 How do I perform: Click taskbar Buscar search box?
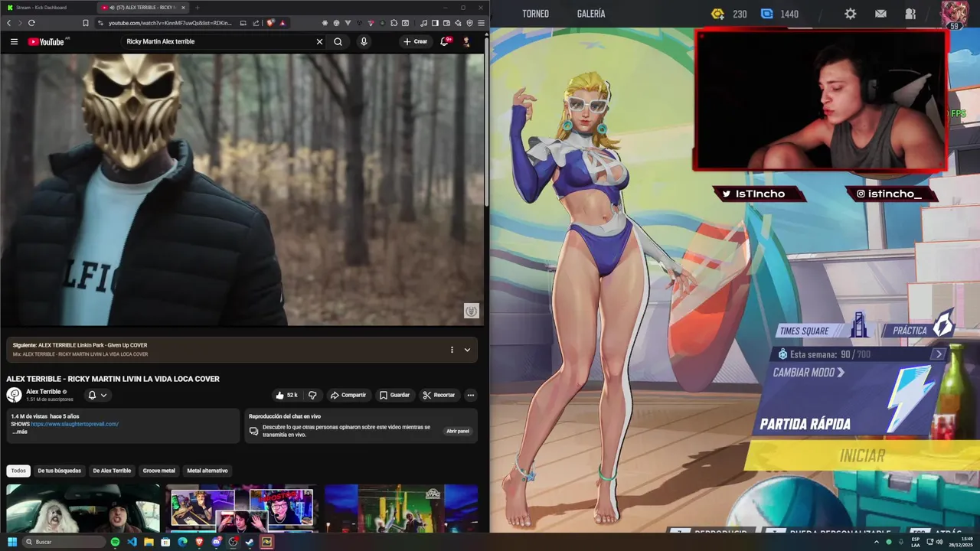[x=64, y=542]
